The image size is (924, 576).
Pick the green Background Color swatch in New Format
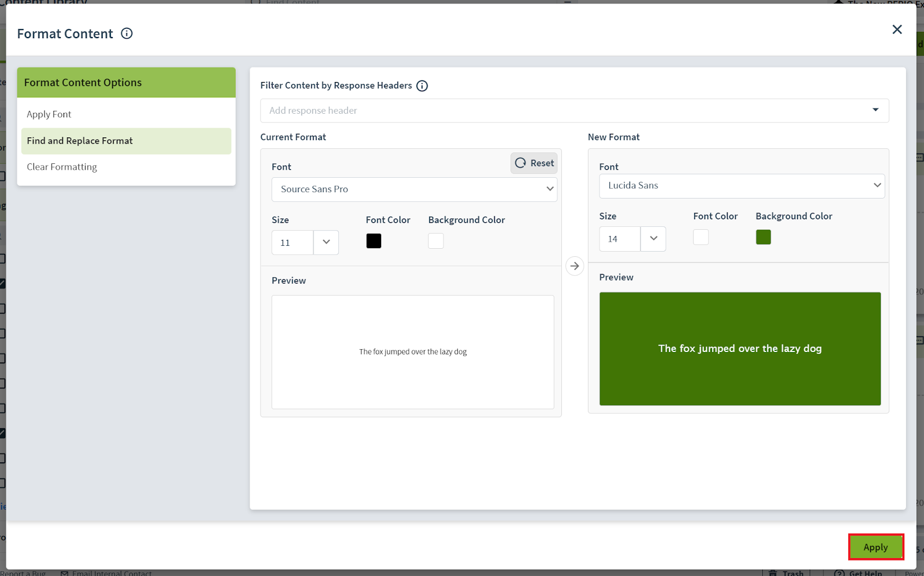763,237
